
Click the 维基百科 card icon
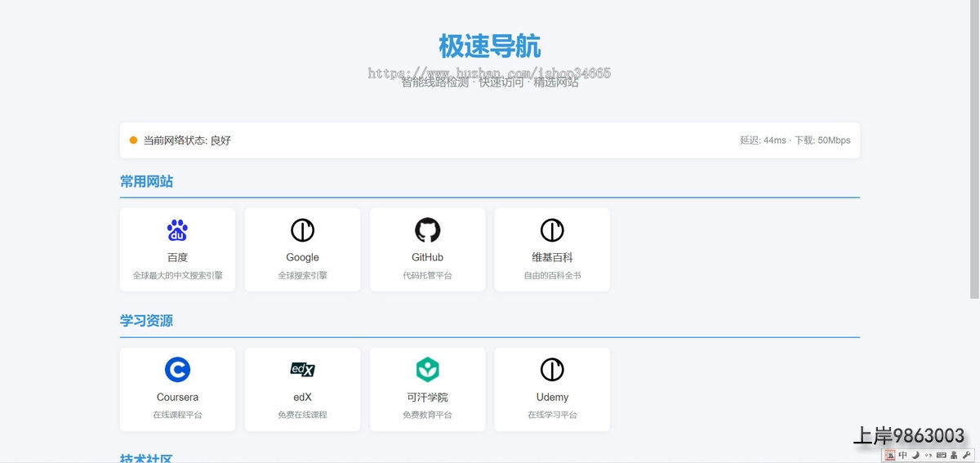pos(552,230)
